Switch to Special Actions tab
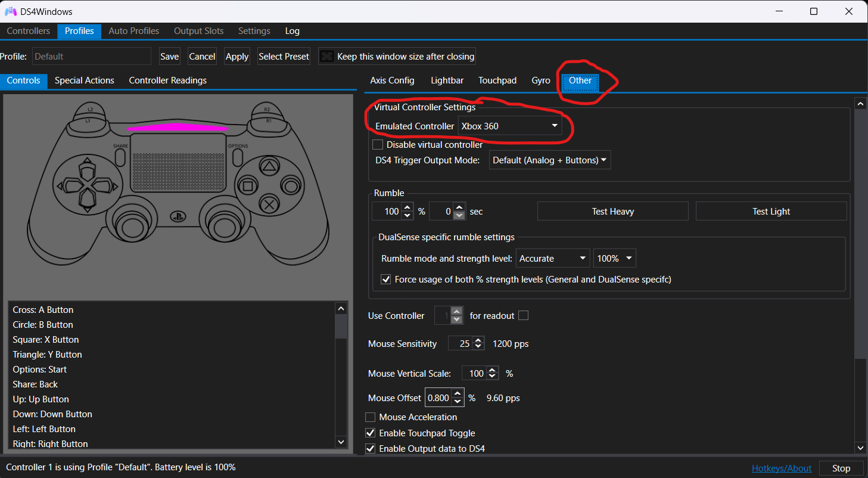This screenshot has height=478, width=868. [x=85, y=80]
